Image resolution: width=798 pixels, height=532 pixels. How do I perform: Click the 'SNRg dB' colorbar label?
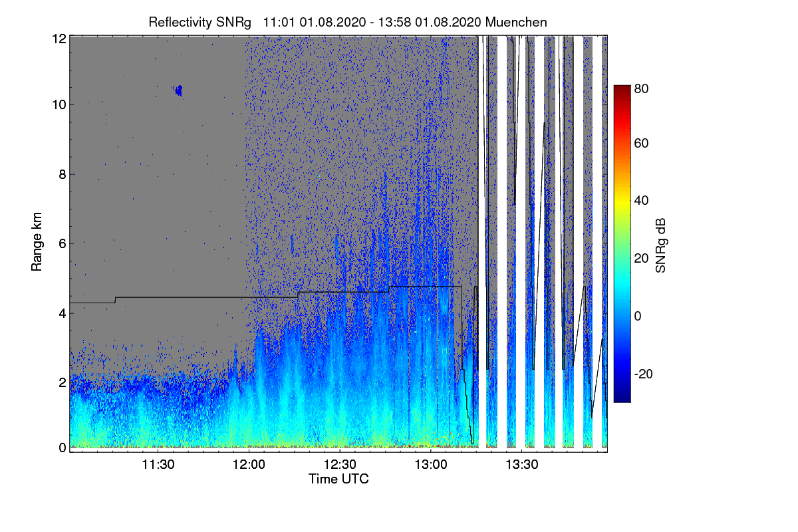tap(660, 244)
